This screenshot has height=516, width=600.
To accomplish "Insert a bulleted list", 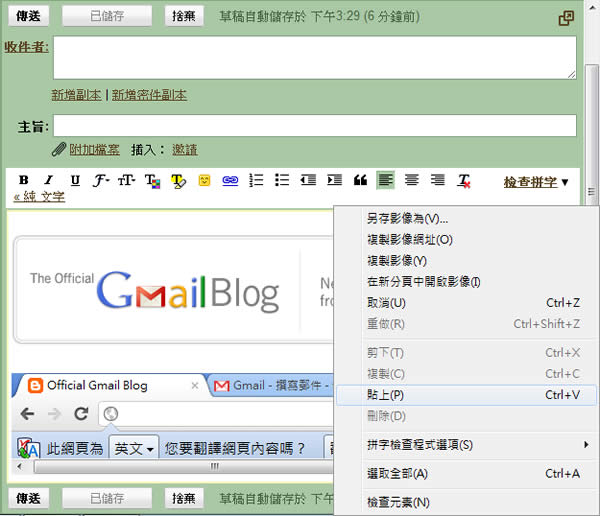I will (x=282, y=181).
